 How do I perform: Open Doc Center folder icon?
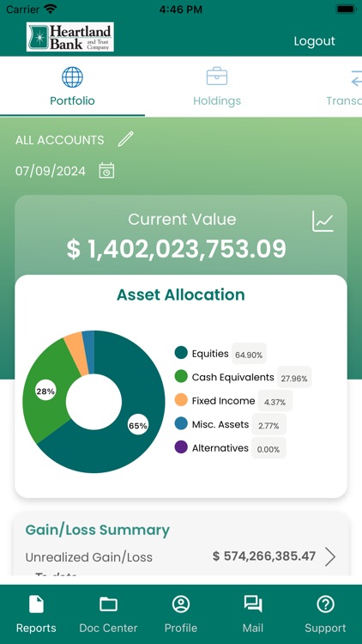(x=108, y=605)
